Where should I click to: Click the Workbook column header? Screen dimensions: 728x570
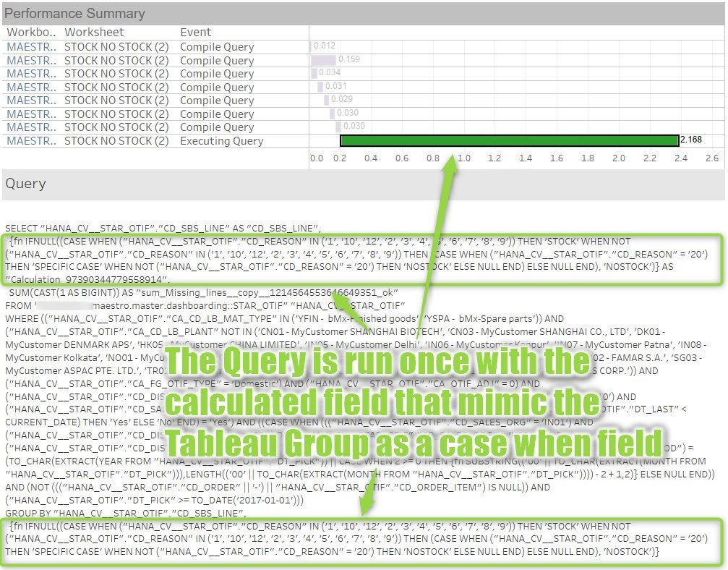[x=31, y=32]
